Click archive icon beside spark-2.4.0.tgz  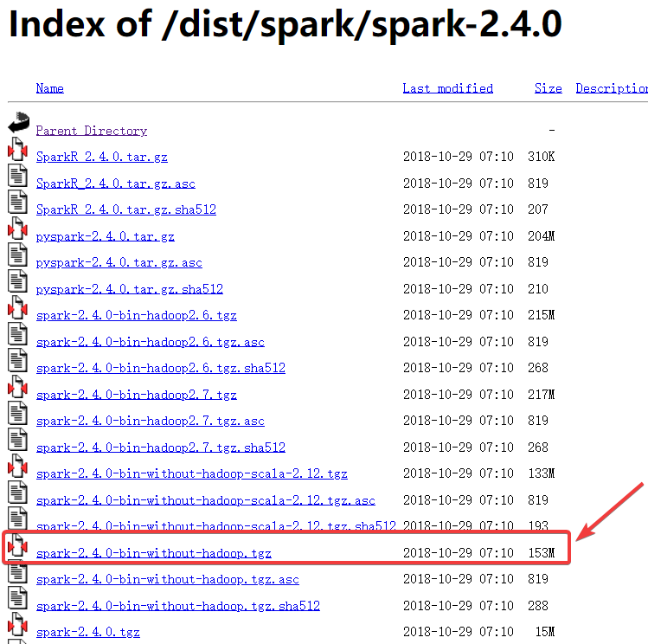pyautogui.click(x=17, y=625)
